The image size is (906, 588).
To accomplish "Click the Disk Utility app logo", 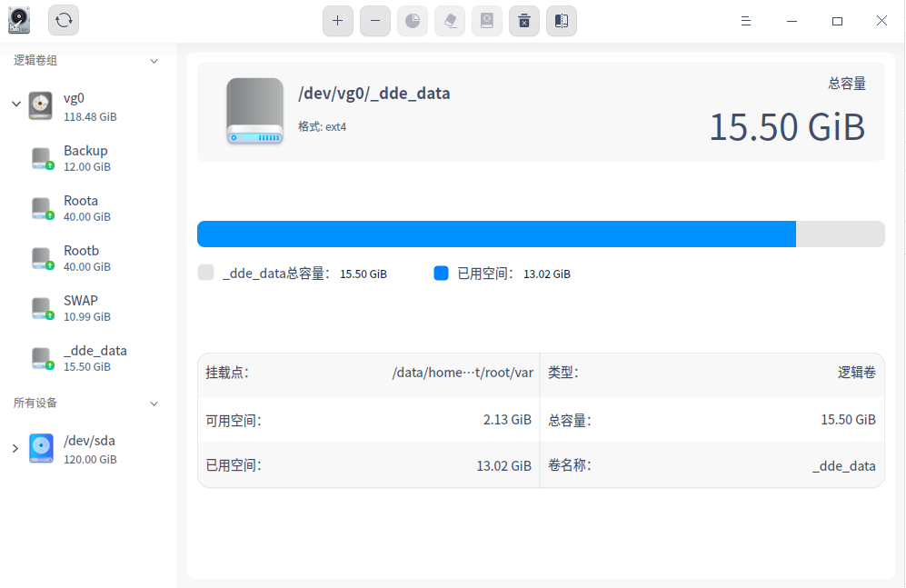I will [x=19, y=20].
